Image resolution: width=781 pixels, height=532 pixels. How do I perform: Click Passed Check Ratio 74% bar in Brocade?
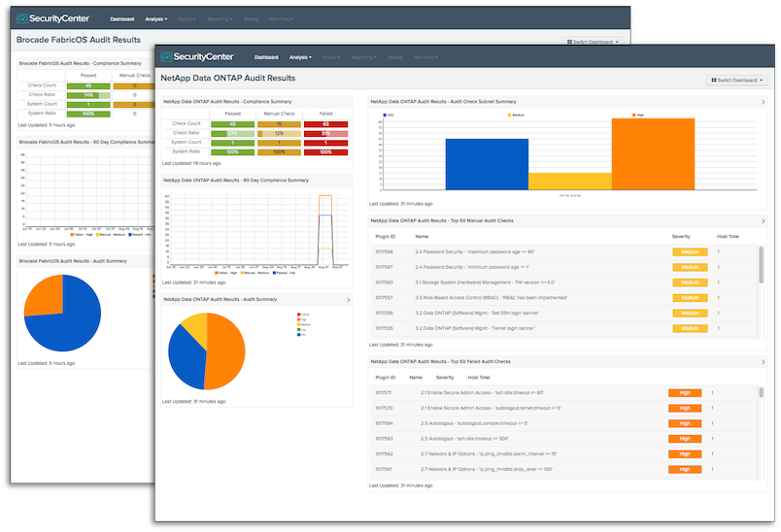point(88,95)
